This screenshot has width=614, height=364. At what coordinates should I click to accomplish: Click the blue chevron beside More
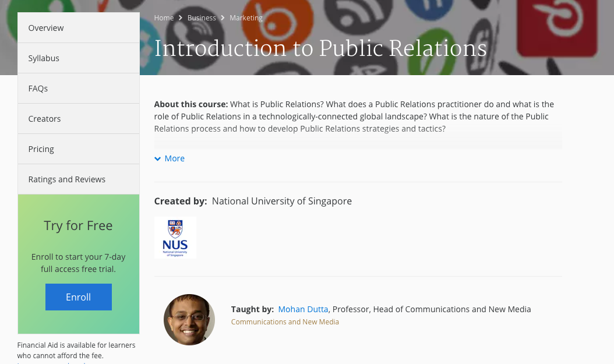click(157, 158)
